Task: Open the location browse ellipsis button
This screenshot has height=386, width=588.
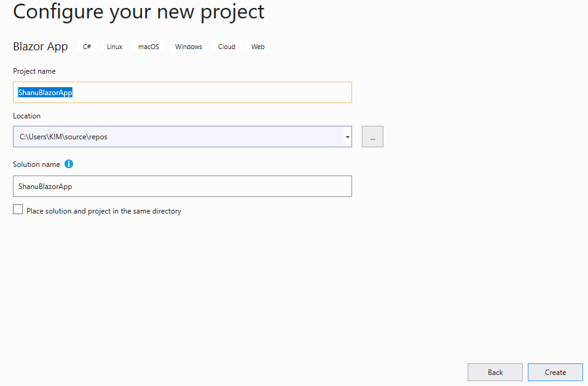Action: tap(372, 137)
